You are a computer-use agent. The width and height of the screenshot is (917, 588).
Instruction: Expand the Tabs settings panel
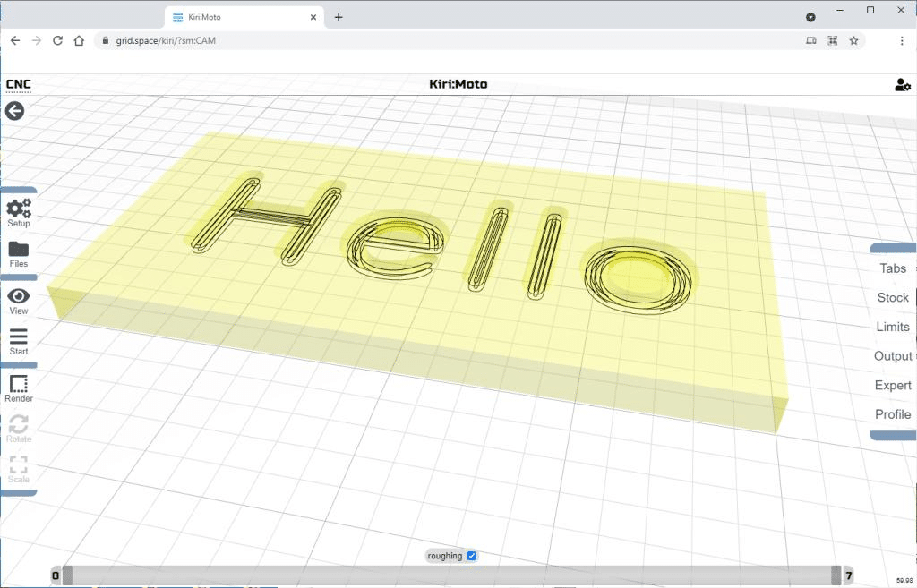point(893,268)
